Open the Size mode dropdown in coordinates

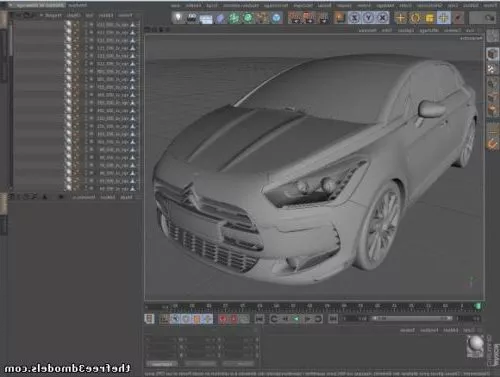click(200, 364)
